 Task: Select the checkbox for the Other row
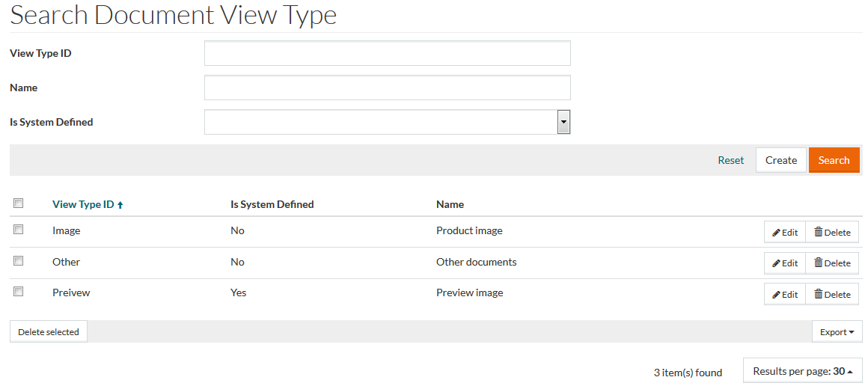click(19, 261)
